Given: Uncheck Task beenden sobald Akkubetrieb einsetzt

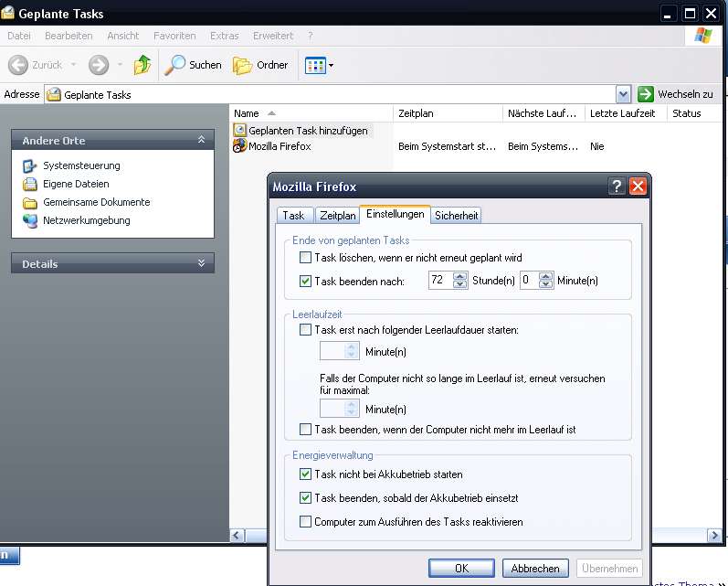Looking at the screenshot, I should coord(305,497).
